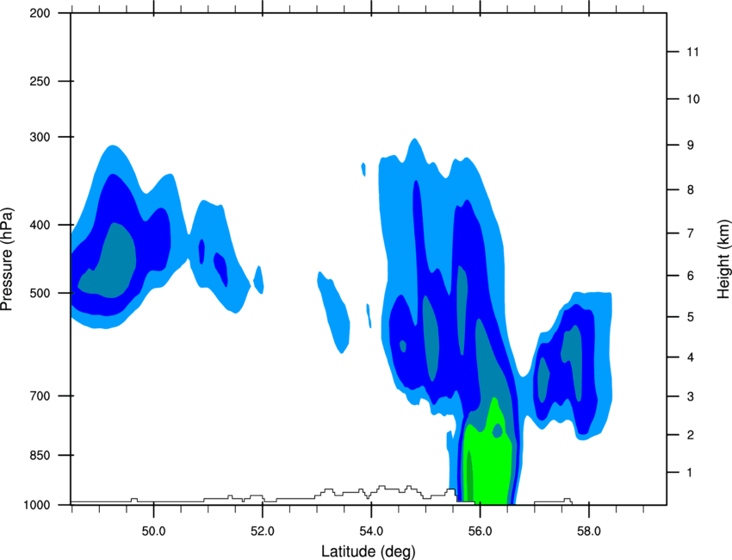Click the 2 km height label

point(690,435)
